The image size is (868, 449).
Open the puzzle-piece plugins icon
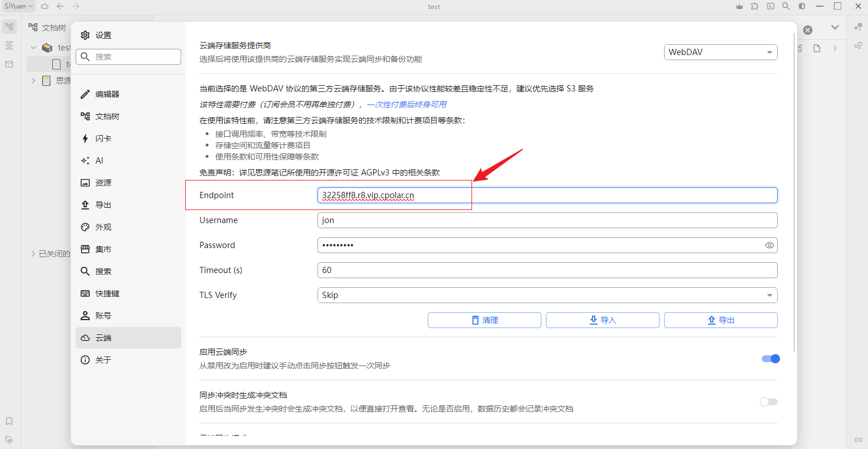tap(754, 6)
